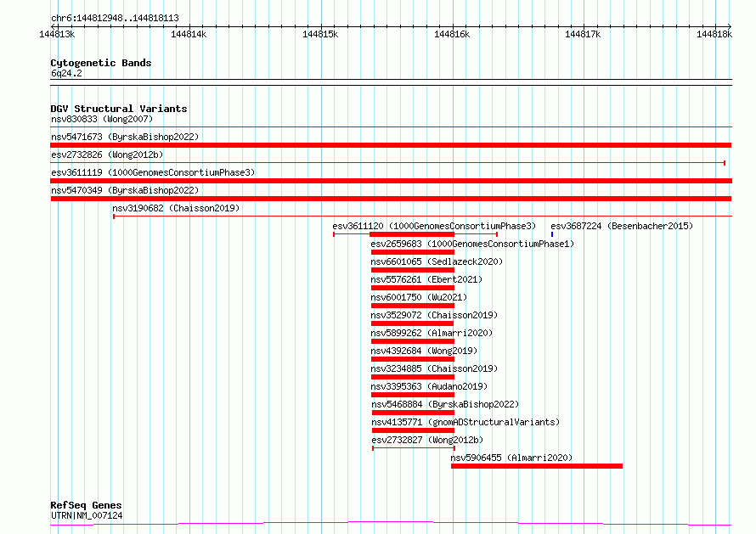Click the 6q24.2 band label
Screen dimensions: 756x534
point(66,73)
